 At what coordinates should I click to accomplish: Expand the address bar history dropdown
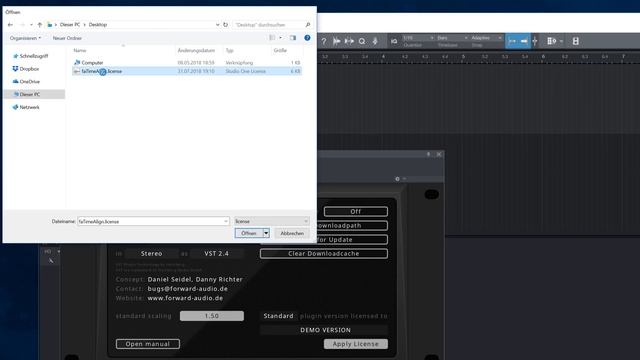[217, 25]
